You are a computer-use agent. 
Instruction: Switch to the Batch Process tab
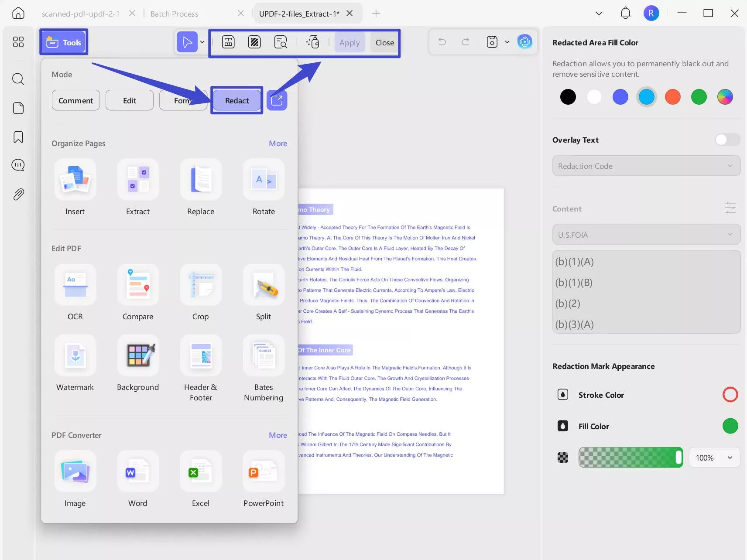(x=174, y=14)
